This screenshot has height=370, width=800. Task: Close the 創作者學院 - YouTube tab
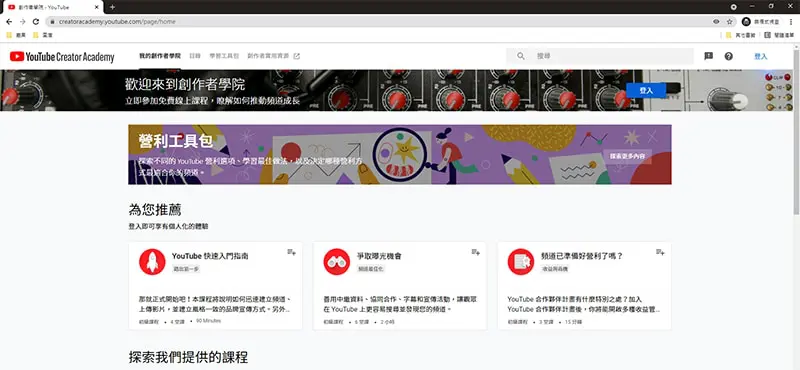(x=95, y=7)
